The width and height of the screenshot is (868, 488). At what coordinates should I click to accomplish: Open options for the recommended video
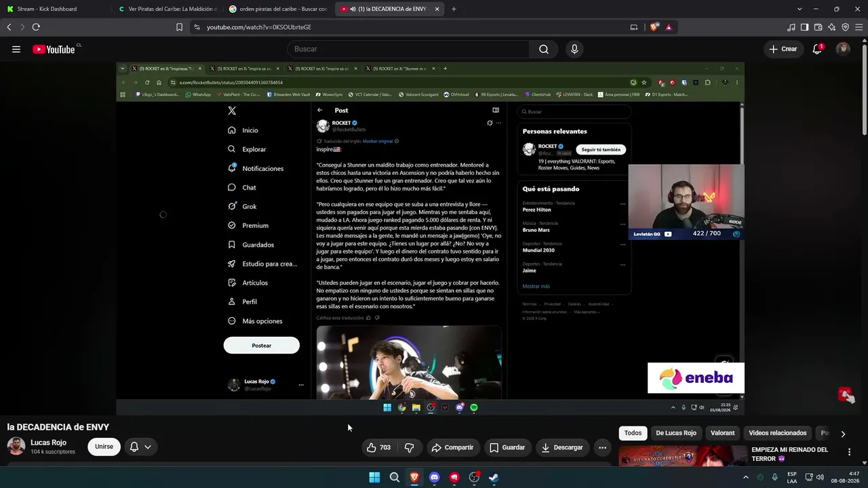(x=849, y=452)
